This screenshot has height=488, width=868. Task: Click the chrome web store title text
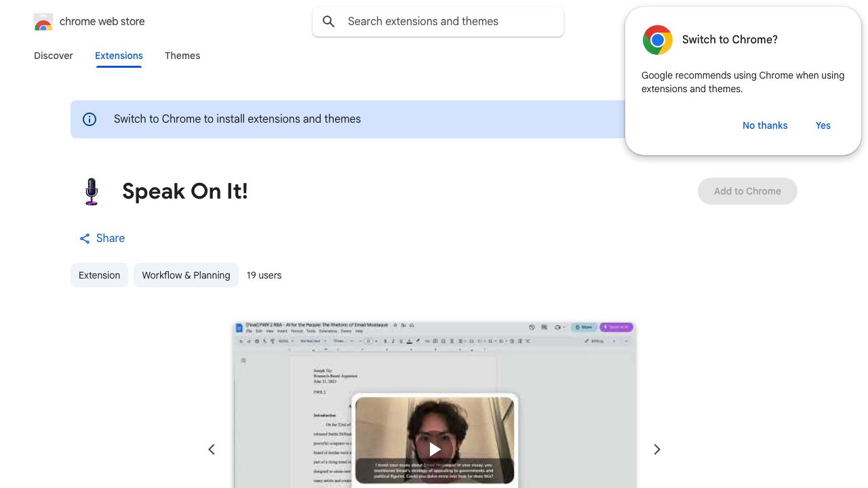102,22
